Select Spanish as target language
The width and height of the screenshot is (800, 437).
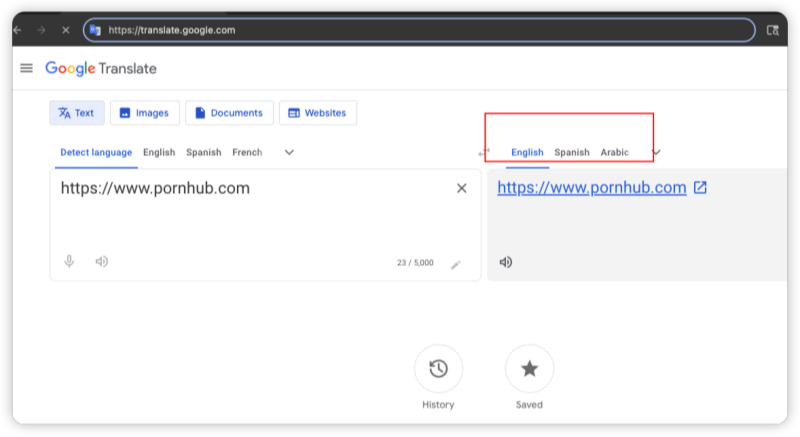click(x=572, y=152)
